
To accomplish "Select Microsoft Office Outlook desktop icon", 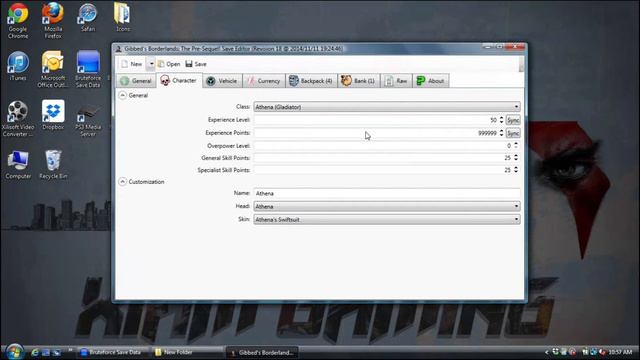I will [53, 69].
